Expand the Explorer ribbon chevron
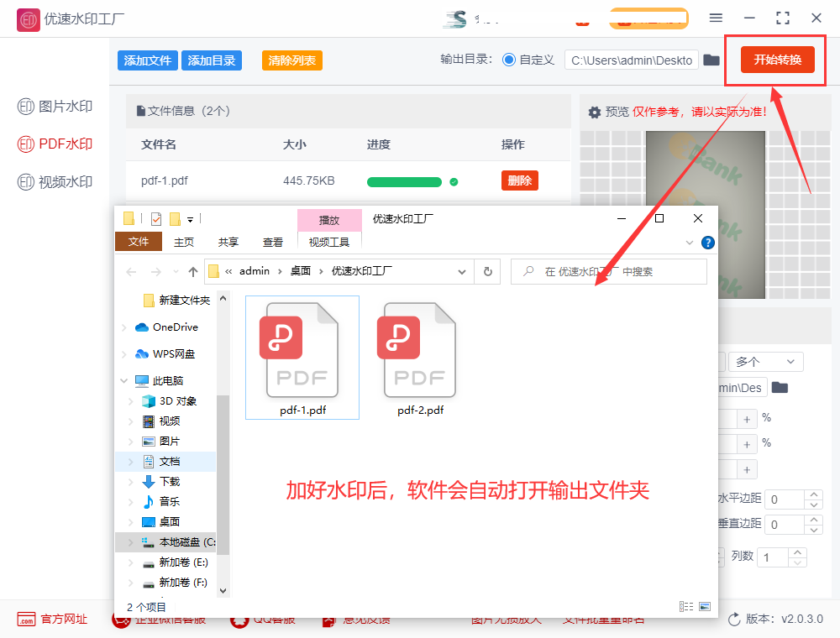This screenshot has height=638, width=840. click(x=689, y=243)
